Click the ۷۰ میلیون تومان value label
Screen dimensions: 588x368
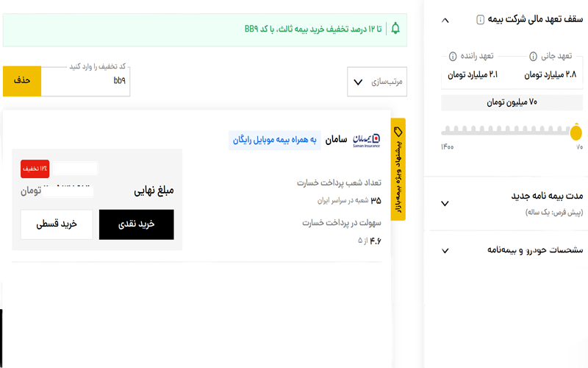512,102
